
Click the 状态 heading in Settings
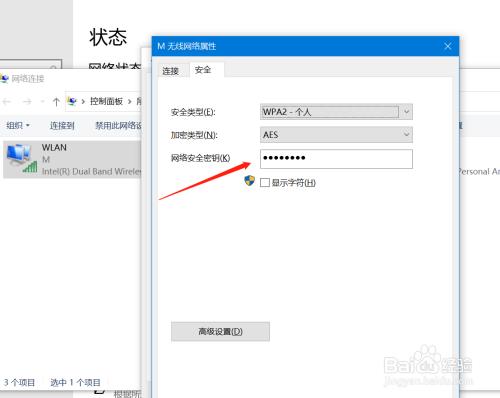click(108, 37)
